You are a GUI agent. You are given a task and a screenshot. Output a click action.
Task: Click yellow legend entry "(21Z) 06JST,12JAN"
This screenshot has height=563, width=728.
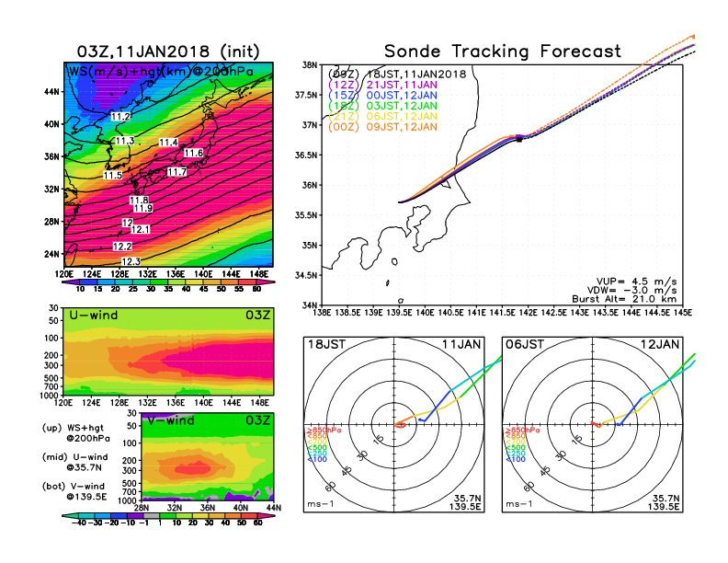tap(382, 117)
